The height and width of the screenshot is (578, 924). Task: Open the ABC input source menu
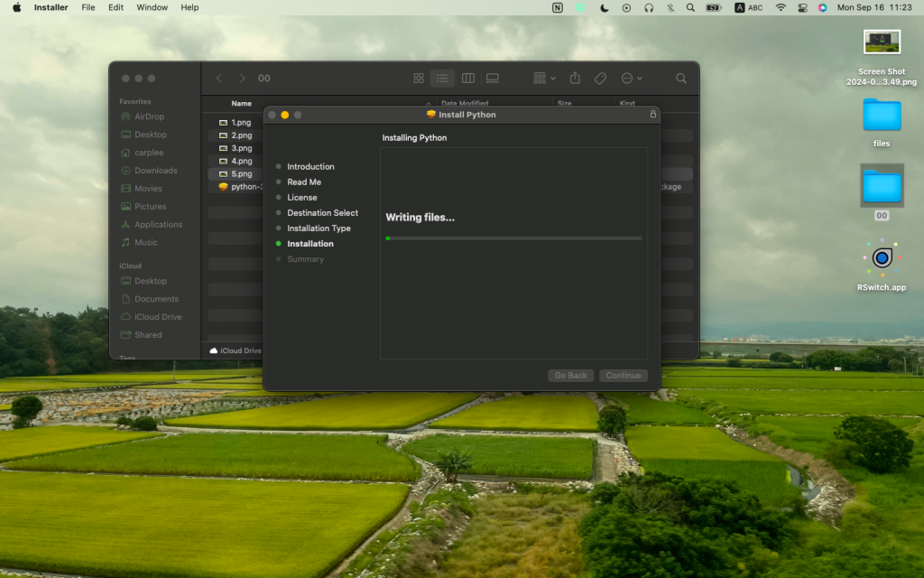click(748, 7)
